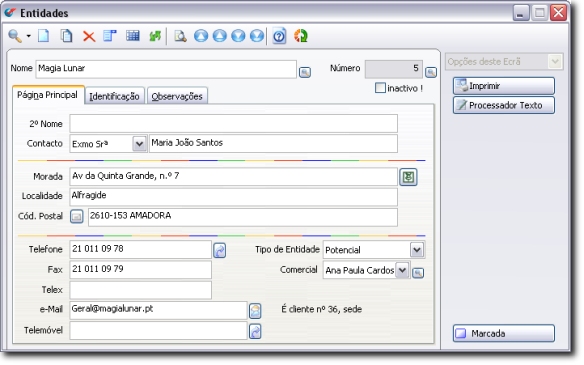Toggle the inactivo checkbox
This screenshot has height=365, width=584.
coord(380,88)
